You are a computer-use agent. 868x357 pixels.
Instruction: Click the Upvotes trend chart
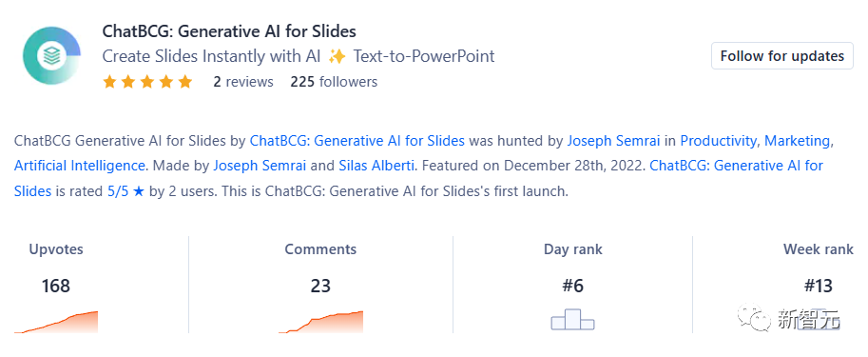[56, 322]
